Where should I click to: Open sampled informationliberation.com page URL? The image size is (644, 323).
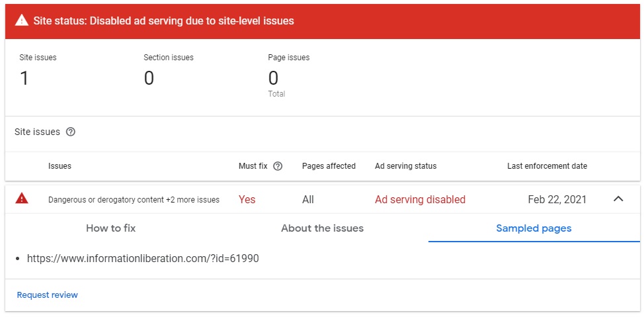coord(143,259)
